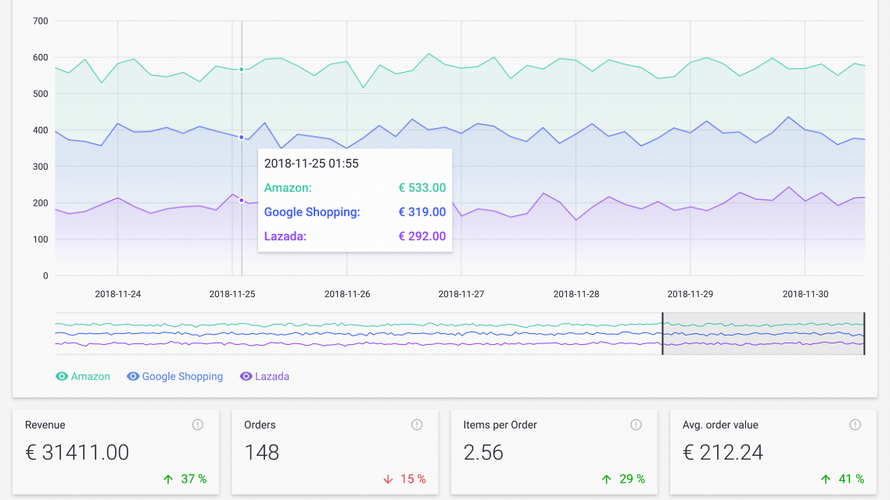Click the shaded selected range in overview chart
Viewport: 890px width, 500px height.
click(763, 334)
